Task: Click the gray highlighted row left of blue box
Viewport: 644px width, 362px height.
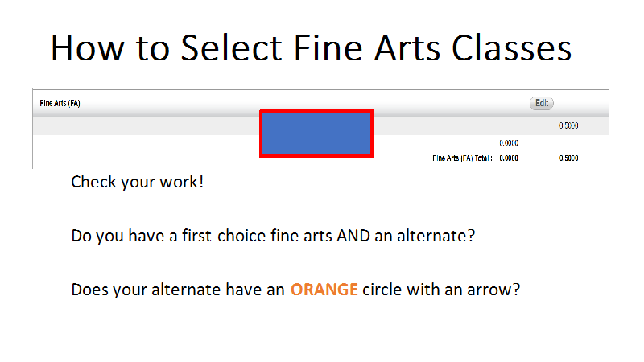Action: point(146,126)
